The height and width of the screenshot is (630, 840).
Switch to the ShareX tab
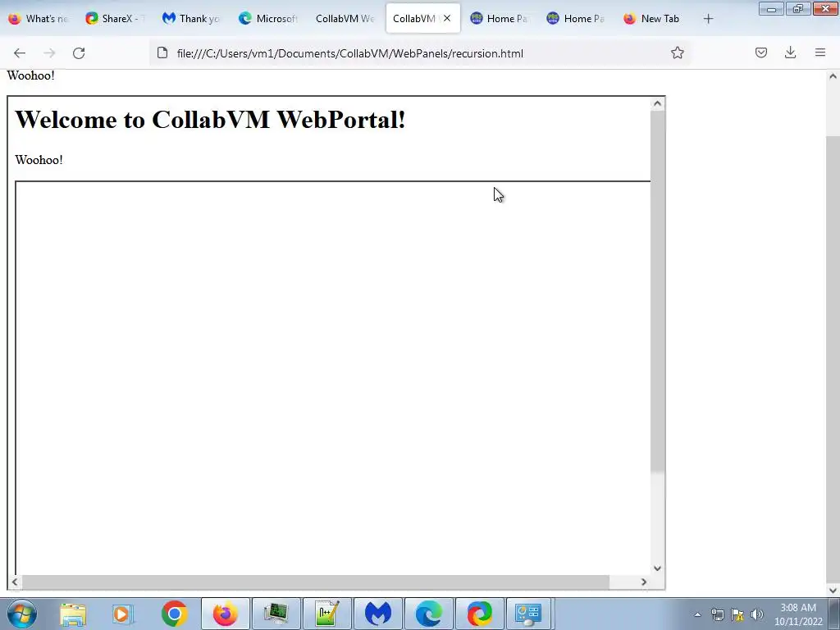click(x=115, y=19)
